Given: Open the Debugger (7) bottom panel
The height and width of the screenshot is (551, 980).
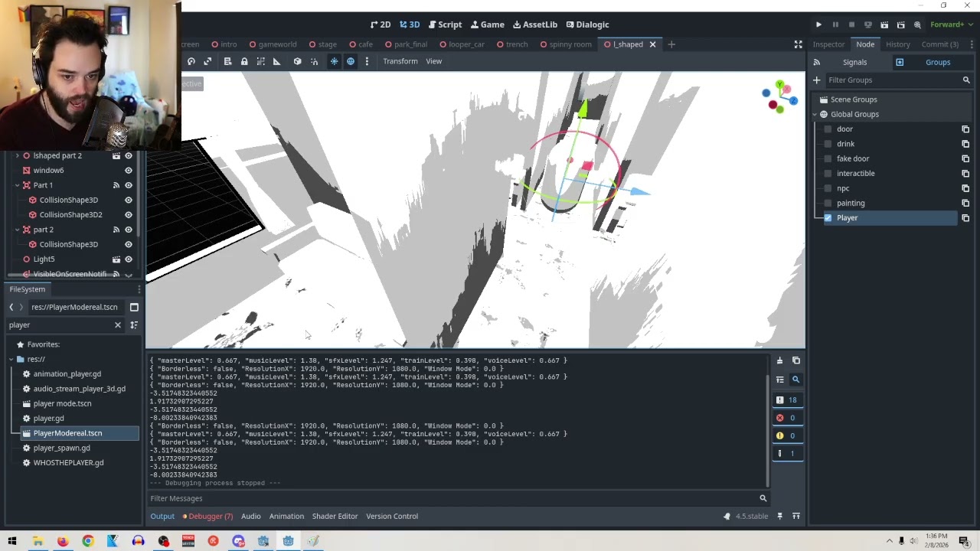Looking at the screenshot, I should [x=206, y=516].
